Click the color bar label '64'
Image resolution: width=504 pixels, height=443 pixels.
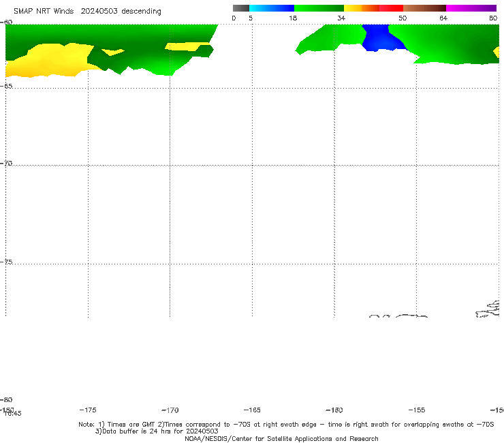tap(443, 18)
